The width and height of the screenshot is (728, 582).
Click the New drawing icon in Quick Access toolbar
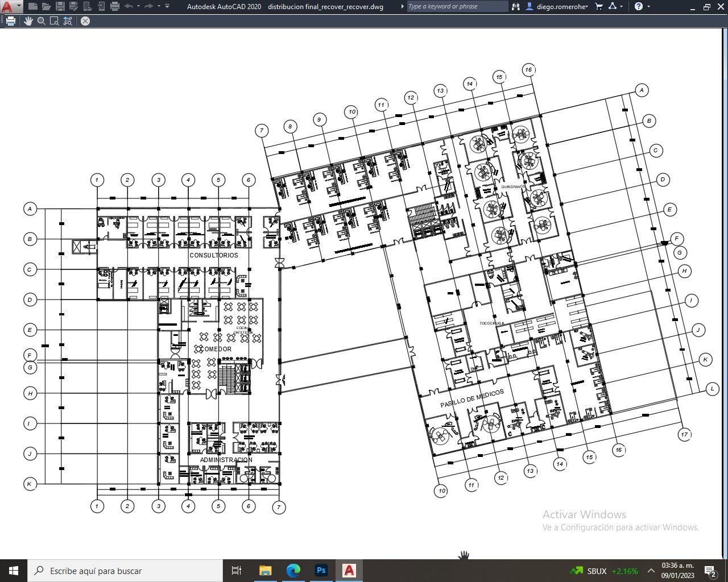pos(33,7)
